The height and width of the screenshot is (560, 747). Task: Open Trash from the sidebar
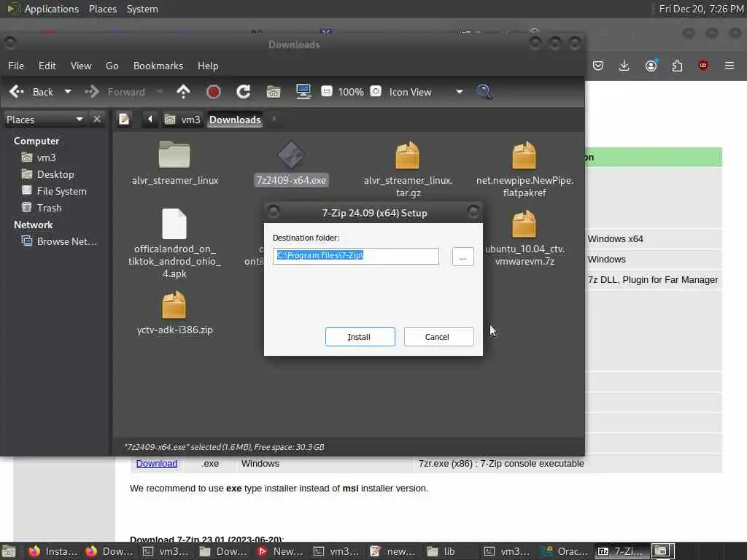[x=42, y=208]
